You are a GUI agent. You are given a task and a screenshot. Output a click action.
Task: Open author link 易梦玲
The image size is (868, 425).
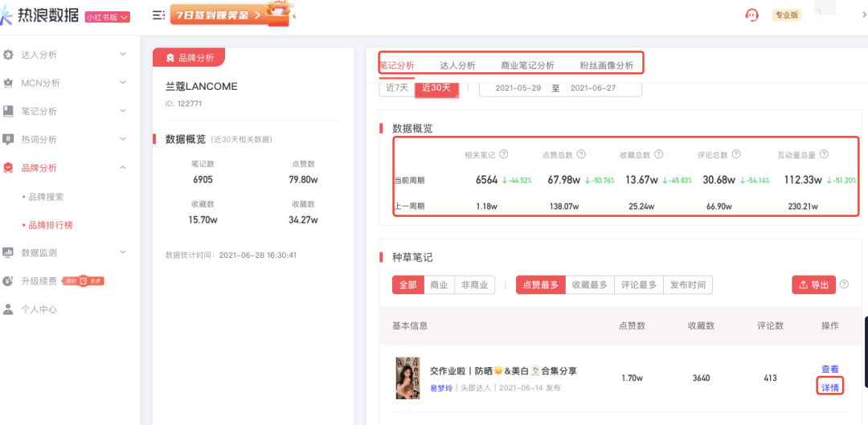coord(441,389)
